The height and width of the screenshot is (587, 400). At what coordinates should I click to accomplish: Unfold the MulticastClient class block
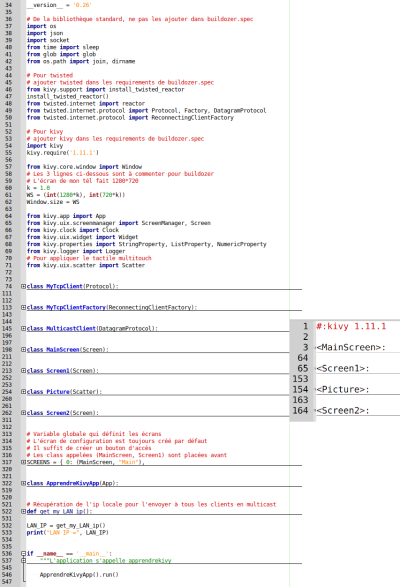click(23, 328)
